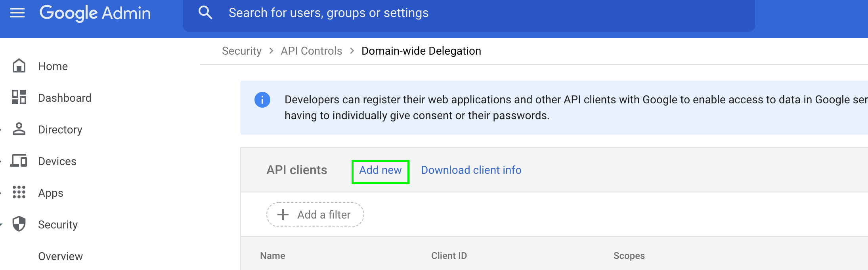Image resolution: width=868 pixels, height=270 pixels.
Task: Click the Devices icon
Action: (x=19, y=161)
